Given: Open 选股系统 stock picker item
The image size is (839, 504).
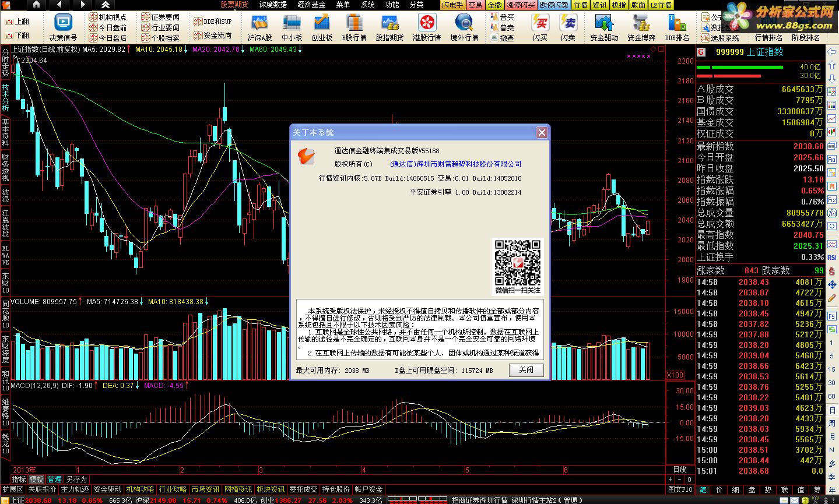Looking at the screenshot, I should [x=720, y=38].
